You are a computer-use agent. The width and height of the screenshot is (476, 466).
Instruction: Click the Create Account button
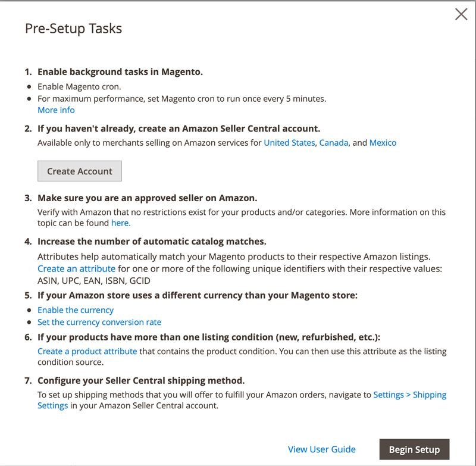pos(79,171)
